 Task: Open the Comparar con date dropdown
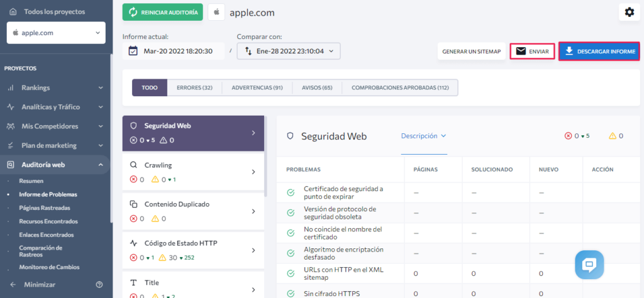click(x=289, y=52)
